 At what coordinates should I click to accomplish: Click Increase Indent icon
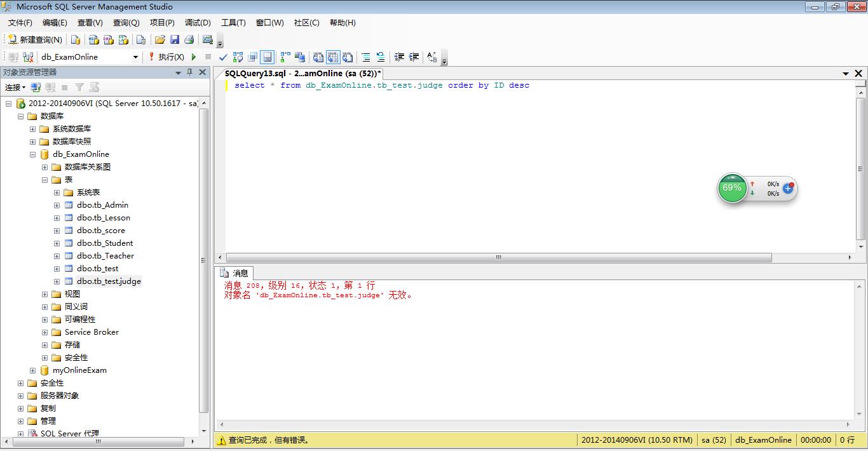414,57
